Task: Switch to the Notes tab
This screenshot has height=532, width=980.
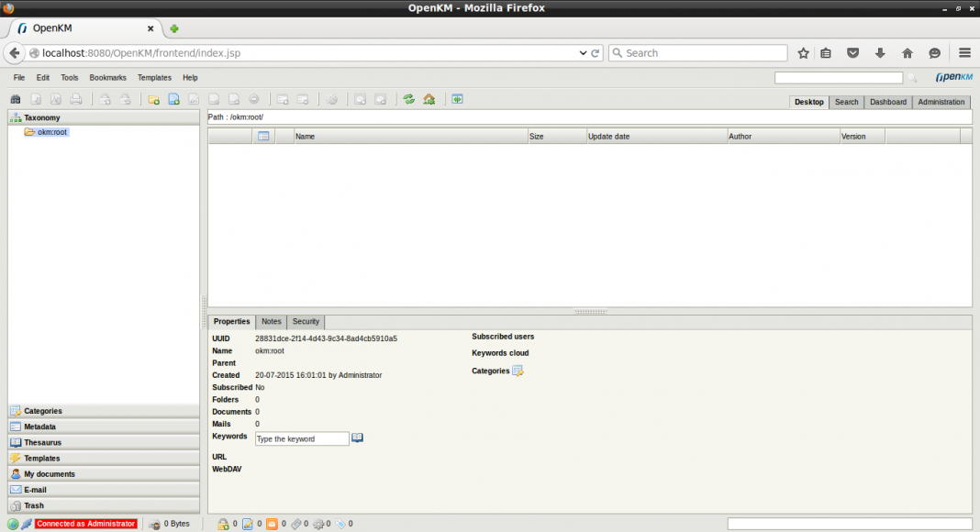Action: (272, 322)
